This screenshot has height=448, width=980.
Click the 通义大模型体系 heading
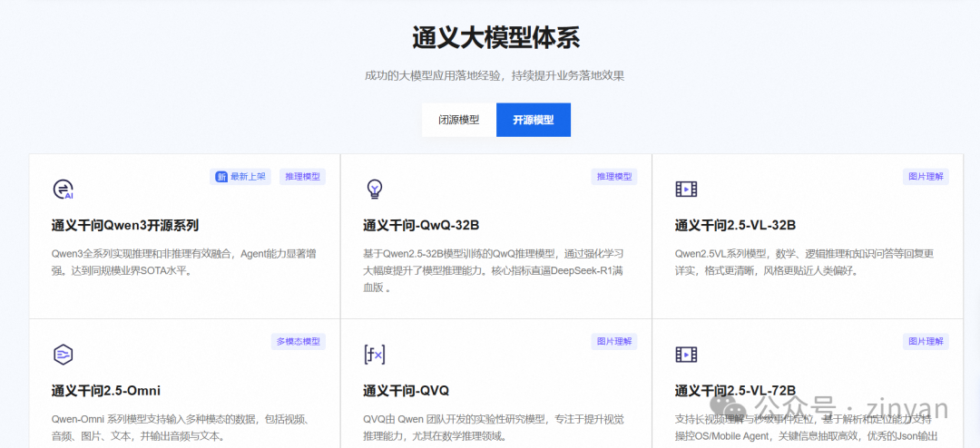(495, 38)
